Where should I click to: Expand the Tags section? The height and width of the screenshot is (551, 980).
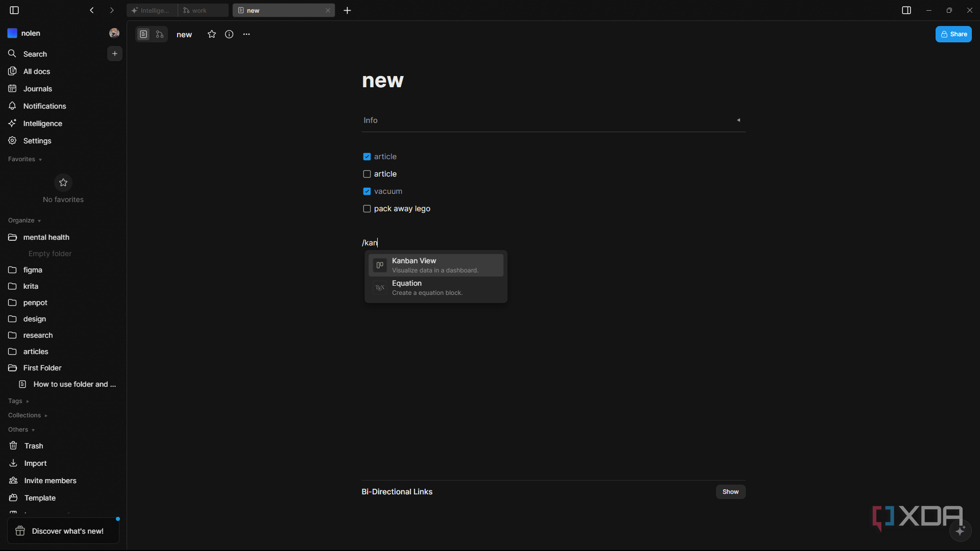pyautogui.click(x=18, y=401)
